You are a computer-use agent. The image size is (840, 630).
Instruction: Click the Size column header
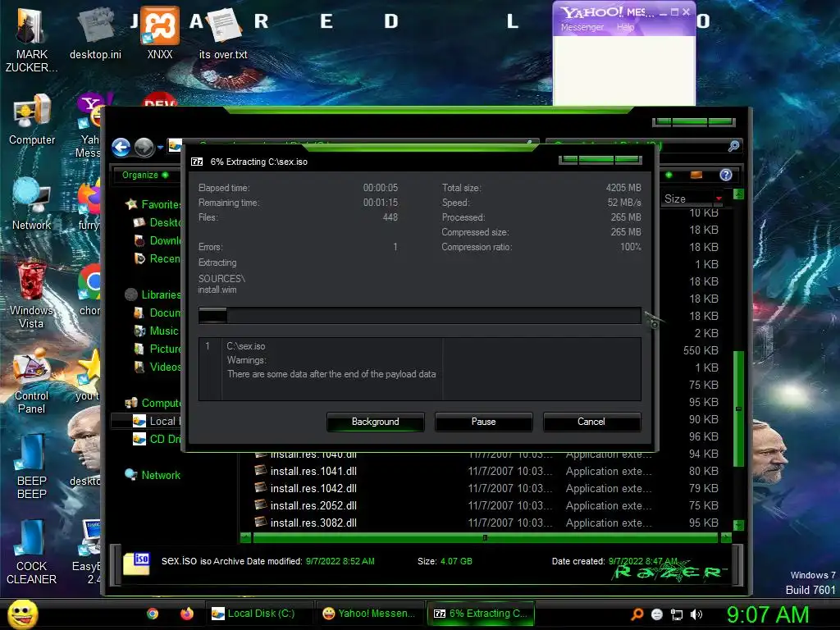[x=688, y=199]
